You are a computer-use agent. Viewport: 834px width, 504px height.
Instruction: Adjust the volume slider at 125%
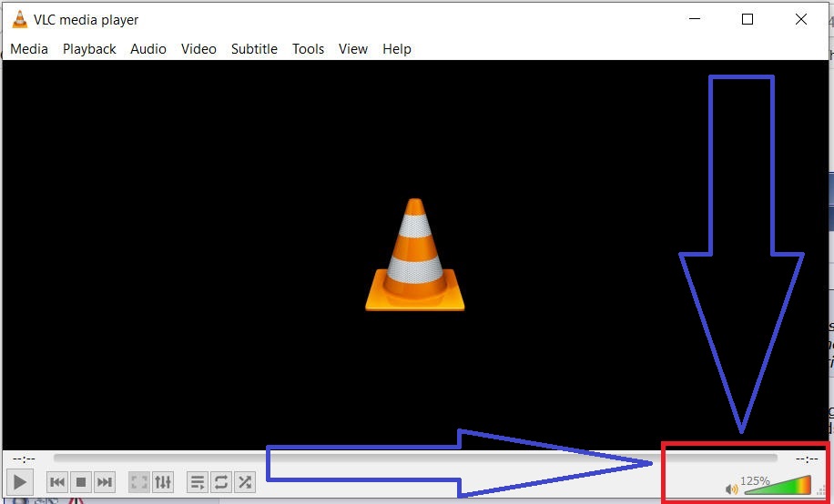(x=777, y=485)
